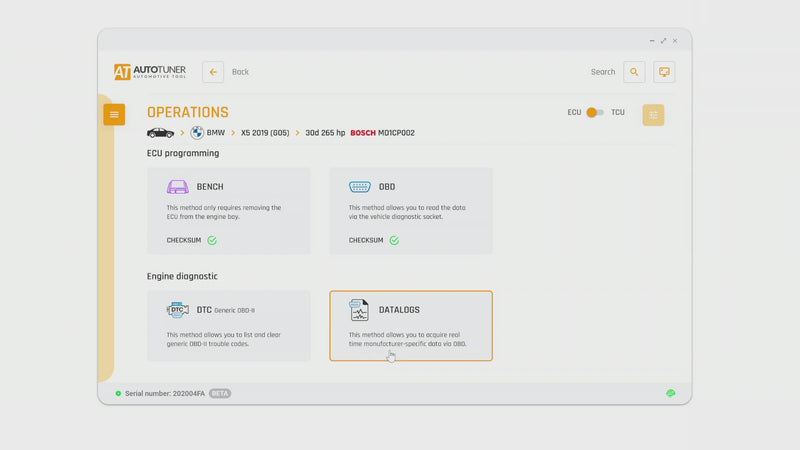Click the back arrow button
The height and width of the screenshot is (450, 800).
pos(213,72)
